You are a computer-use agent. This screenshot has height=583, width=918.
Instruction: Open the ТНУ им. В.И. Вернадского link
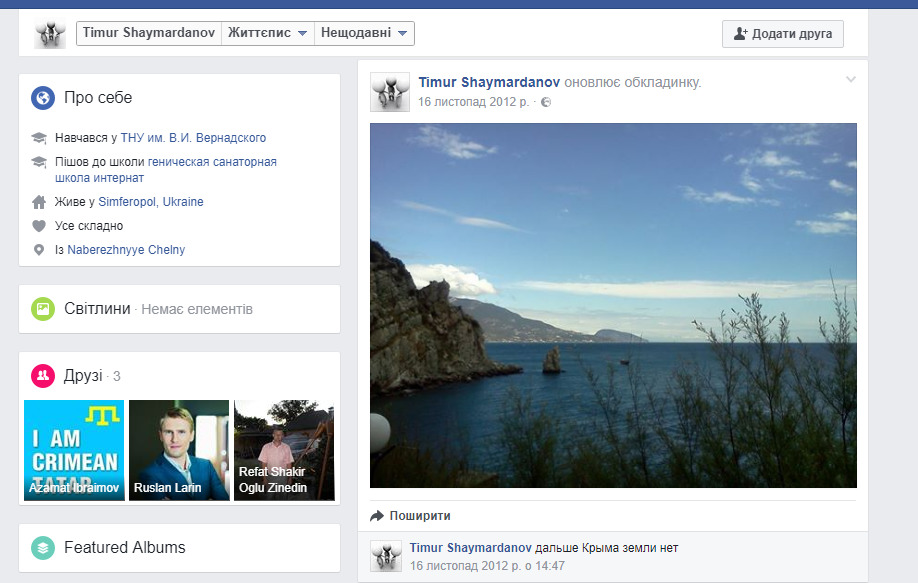[193, 138]
